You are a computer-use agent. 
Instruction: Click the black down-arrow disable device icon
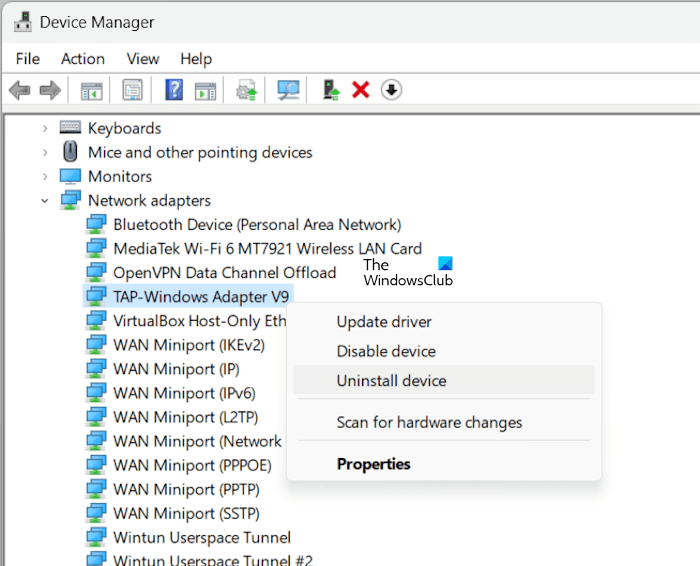tap(391, 90)
